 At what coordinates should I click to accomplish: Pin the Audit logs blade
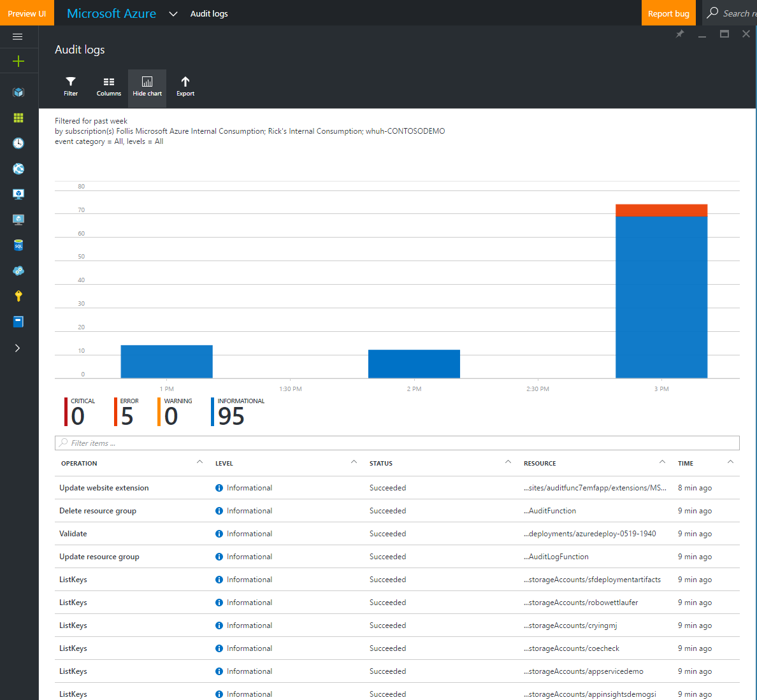tap(680, 34)
